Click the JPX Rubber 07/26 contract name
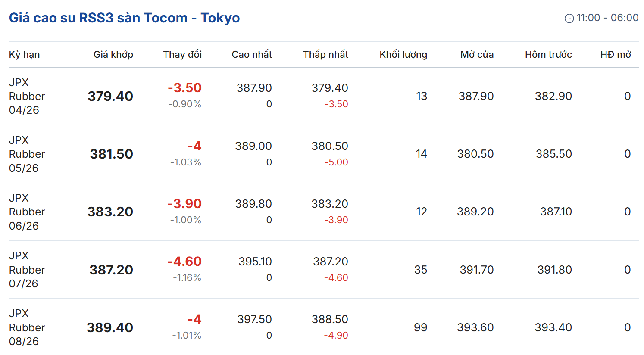 click(27, 270)
